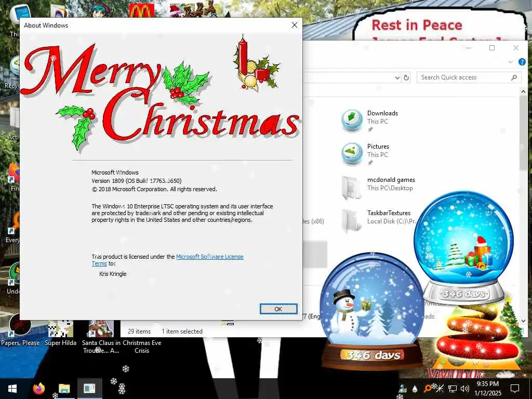Click the gift-box snow globe countdown widget
532x399 pixels.
click(464, 247)
